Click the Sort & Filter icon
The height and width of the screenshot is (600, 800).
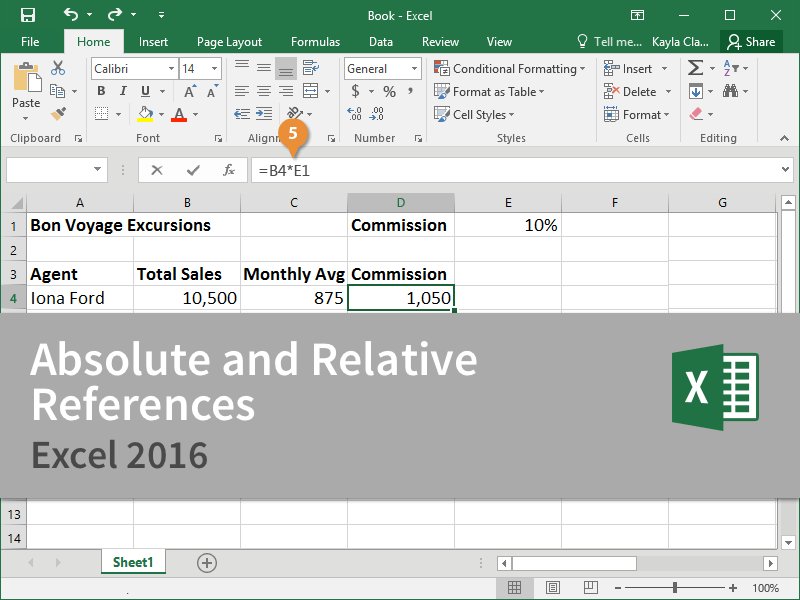point(731,68)
